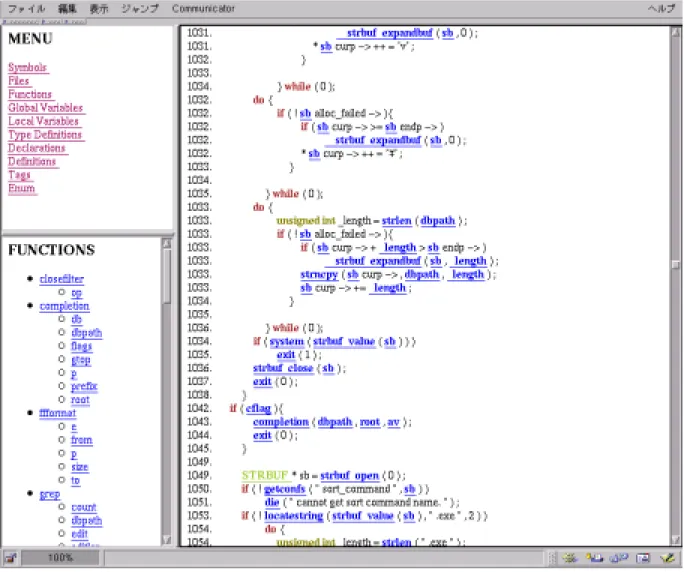The width and height of the screenshot is (684, 572).
Task: Open the Local Variables link
Action: coord(44,121)
